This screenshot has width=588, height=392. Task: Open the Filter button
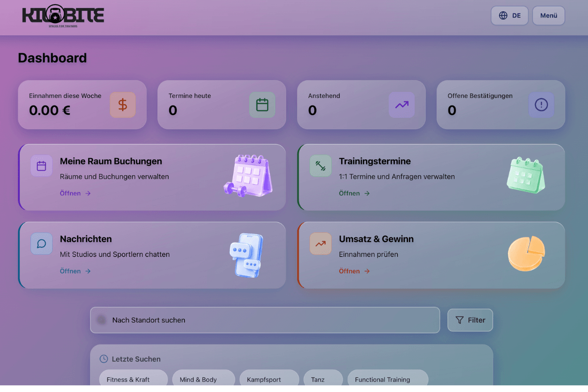(x=470, y=320)
